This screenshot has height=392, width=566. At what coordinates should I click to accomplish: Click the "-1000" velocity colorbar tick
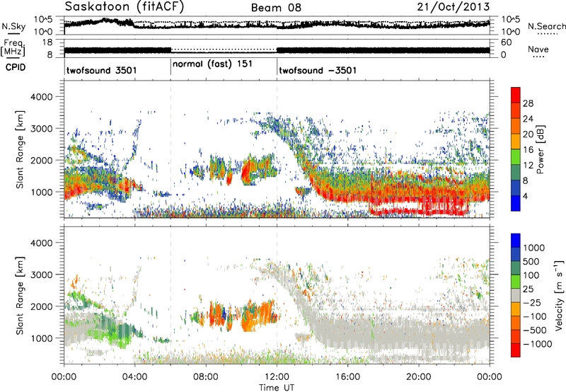click(538, 344)
